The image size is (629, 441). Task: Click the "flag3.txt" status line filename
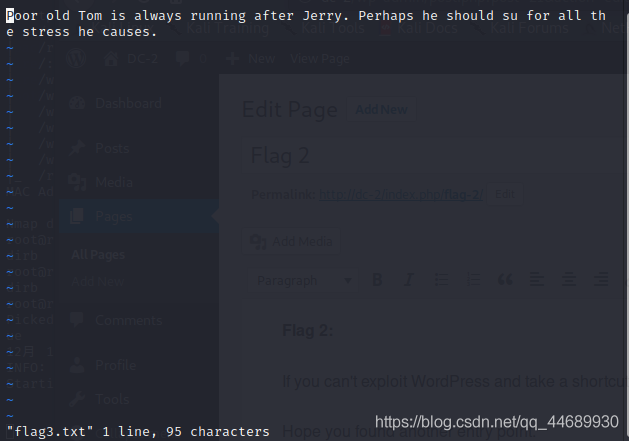(x=50, y=431)
